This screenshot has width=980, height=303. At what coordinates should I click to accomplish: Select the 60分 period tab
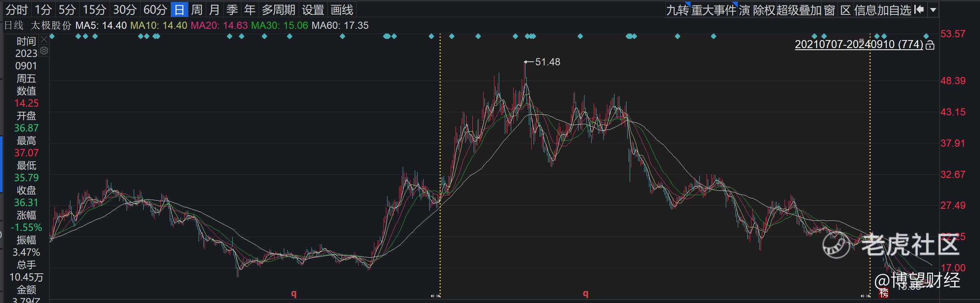[x=155, y=10]
